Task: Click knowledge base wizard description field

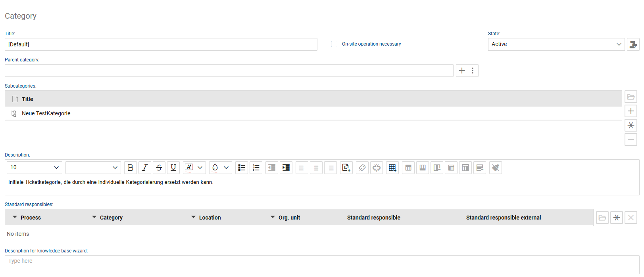Action: (x=322, y=265)
